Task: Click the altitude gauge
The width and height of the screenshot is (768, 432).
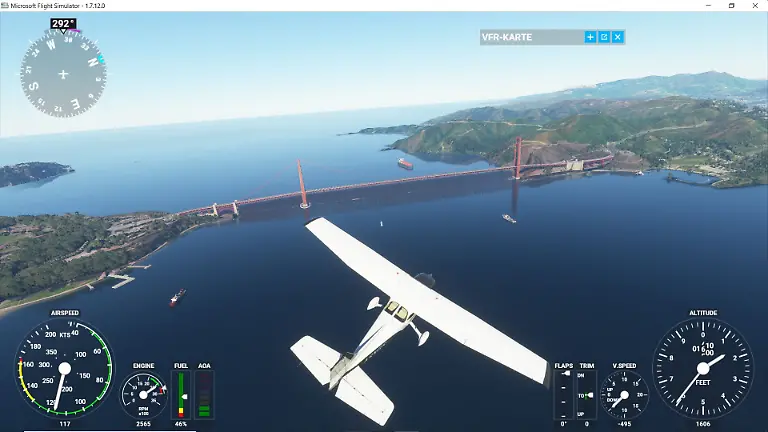Action: 702,367
